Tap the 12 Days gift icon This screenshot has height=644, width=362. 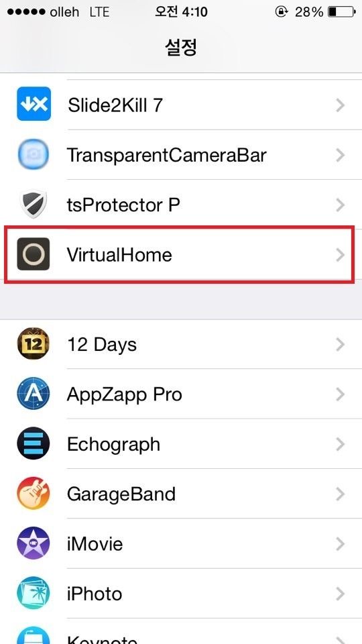[x=34, y=343]
